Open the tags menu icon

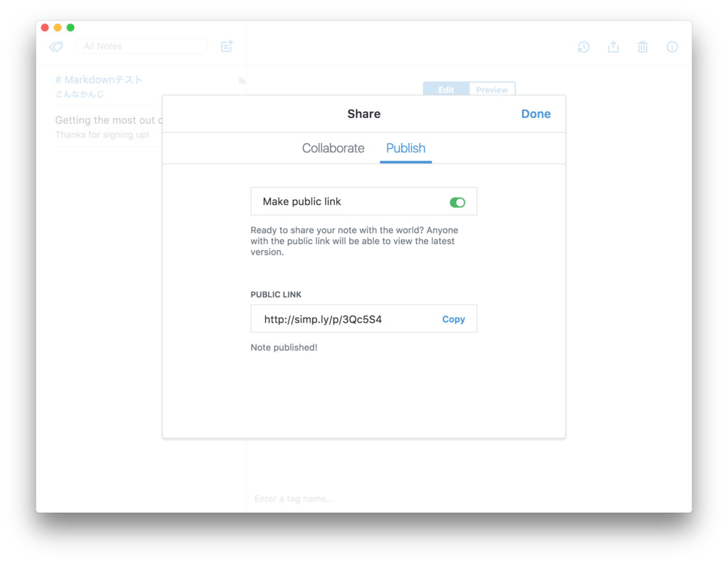point(56,46)
